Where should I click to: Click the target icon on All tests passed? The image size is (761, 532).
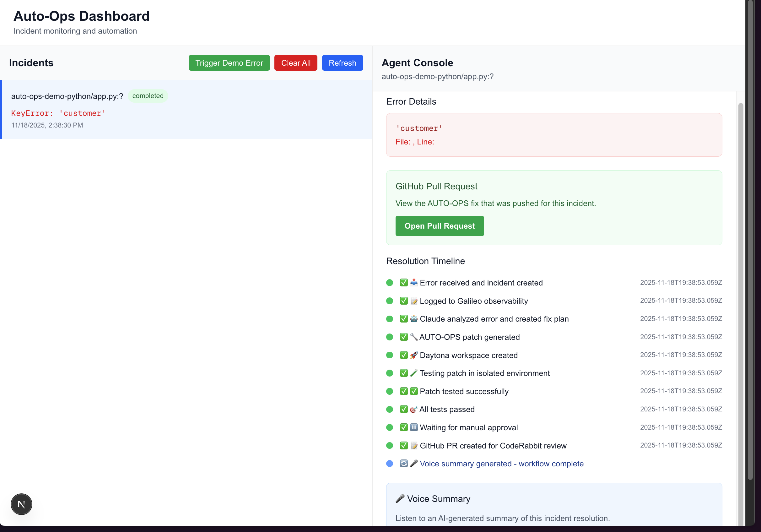point(414,409)
